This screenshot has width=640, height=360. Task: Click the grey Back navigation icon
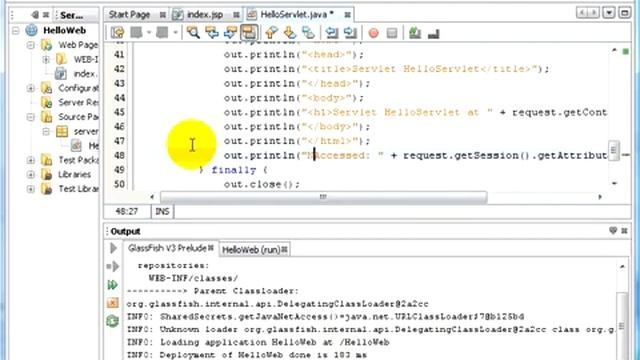point(137,33)
